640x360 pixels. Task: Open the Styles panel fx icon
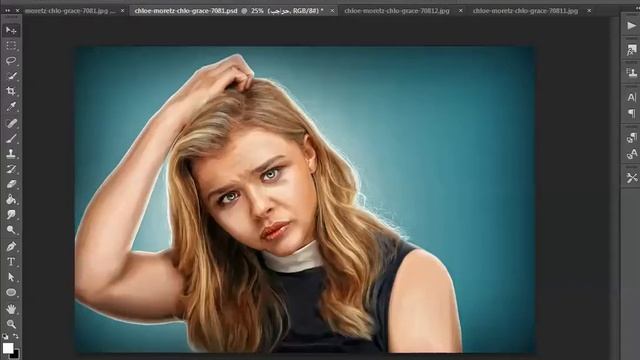(x=631, y=50)
